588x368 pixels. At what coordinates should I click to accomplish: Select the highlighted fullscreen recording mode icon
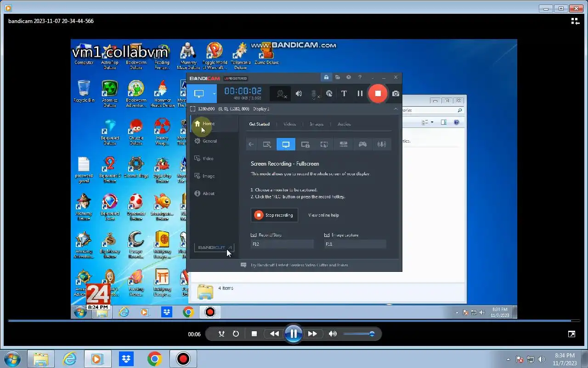click(x=286, y=144)
